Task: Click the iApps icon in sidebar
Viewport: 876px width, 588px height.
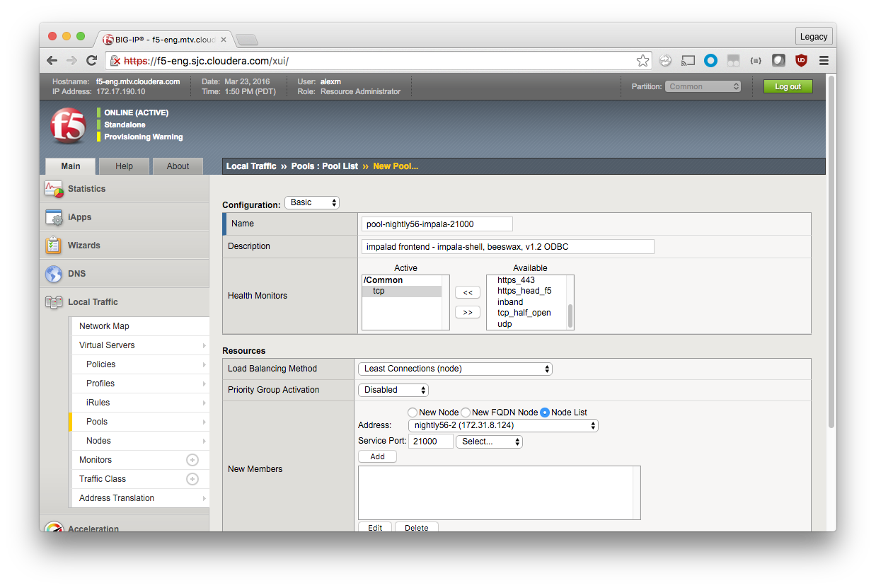Action: coord(54,217)
